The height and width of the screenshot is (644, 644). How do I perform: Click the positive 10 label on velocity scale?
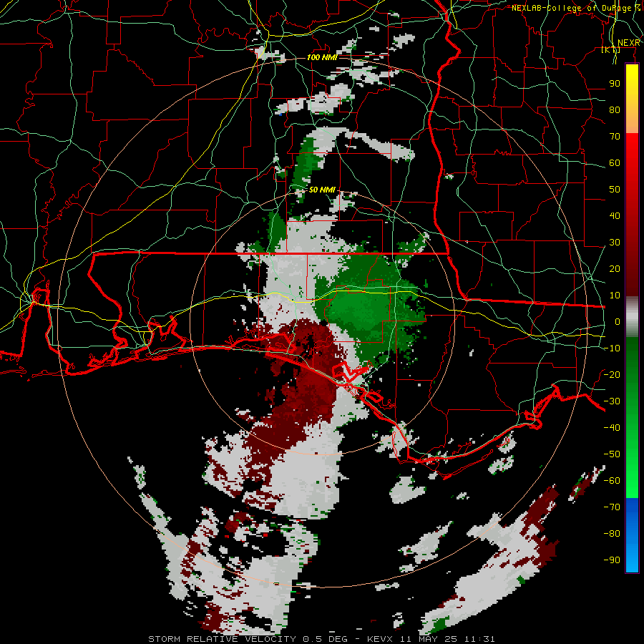615,296
